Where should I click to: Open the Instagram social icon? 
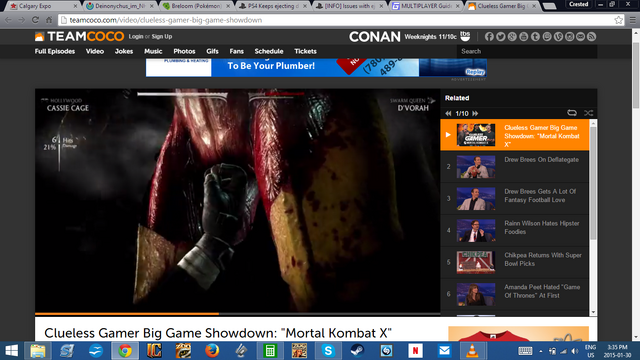[x=569, y=37]
